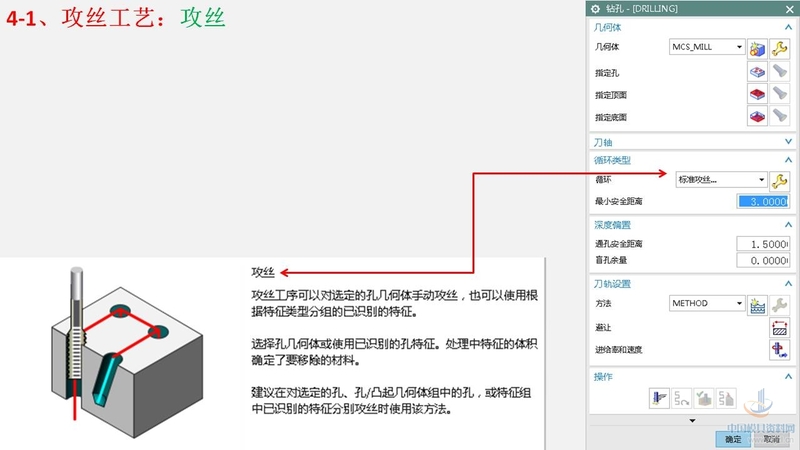Open the 方法 METHOD dropdown
The height and width of the screenshot is (450, 800).
pos(707,303)
